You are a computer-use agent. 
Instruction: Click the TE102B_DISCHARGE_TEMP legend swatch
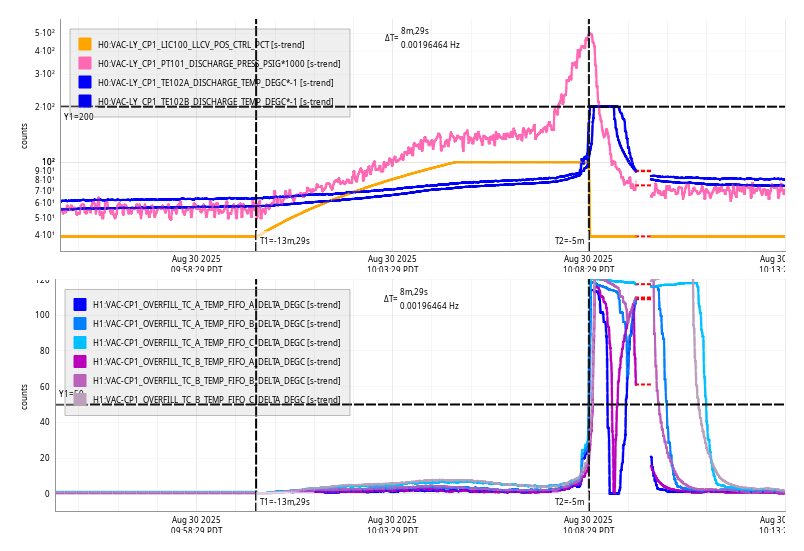click(x=85, y=101)
